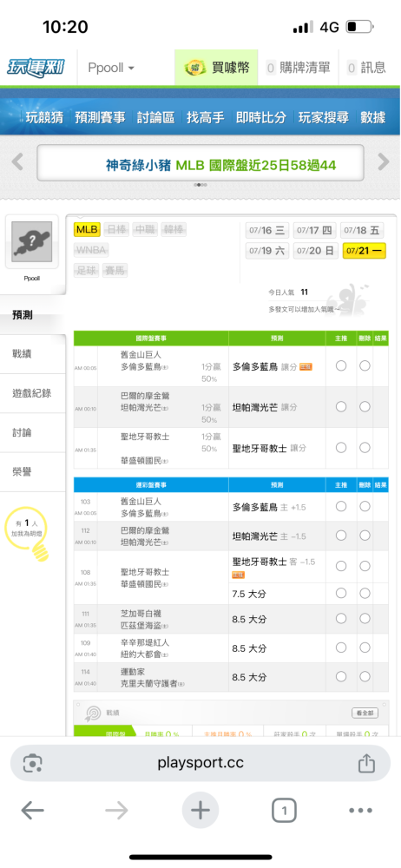
Task: Tap browser back arrow
Action: pos(33,811)
